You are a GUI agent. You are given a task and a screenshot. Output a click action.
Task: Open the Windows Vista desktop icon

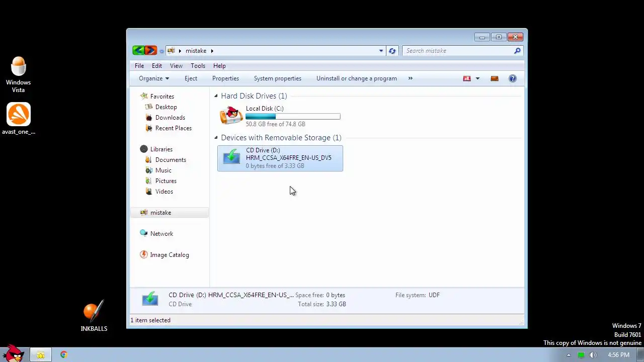(x=19, y=75)
